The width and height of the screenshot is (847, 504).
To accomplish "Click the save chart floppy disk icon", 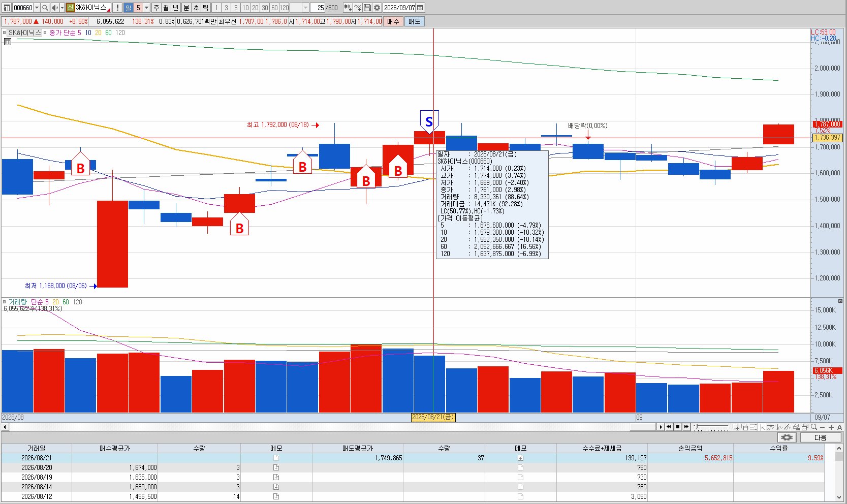I will (x=367, y=8).
